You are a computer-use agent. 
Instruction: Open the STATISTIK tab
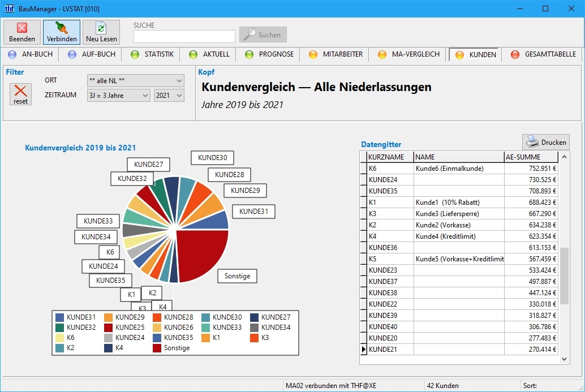(152, 54)
